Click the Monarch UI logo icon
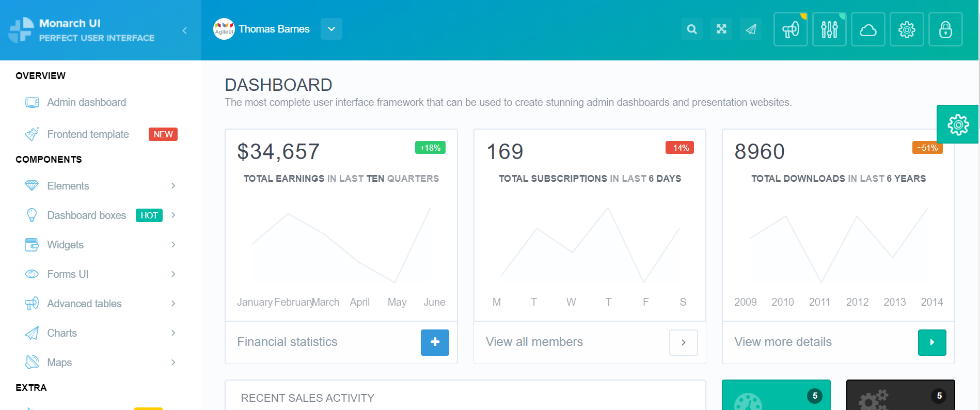The width and height of the screenshot is (980, 410). click(21, 30)
